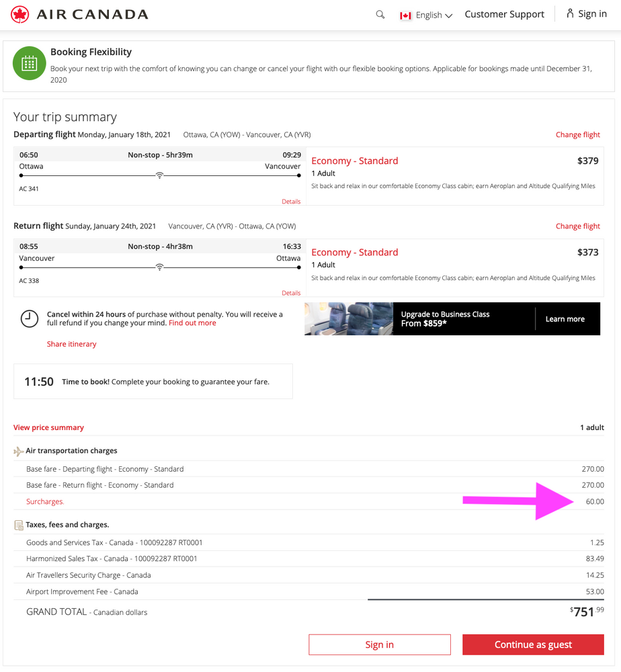Click the wifi icon on the departing flight timeline
Screen dimensions: 621x672
(x=159, y=174)
